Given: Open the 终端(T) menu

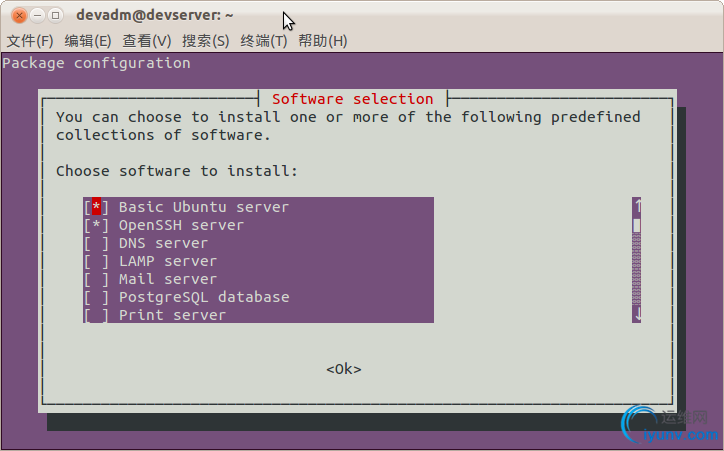Looking at the screenshot, I should (x=264, y=41).
